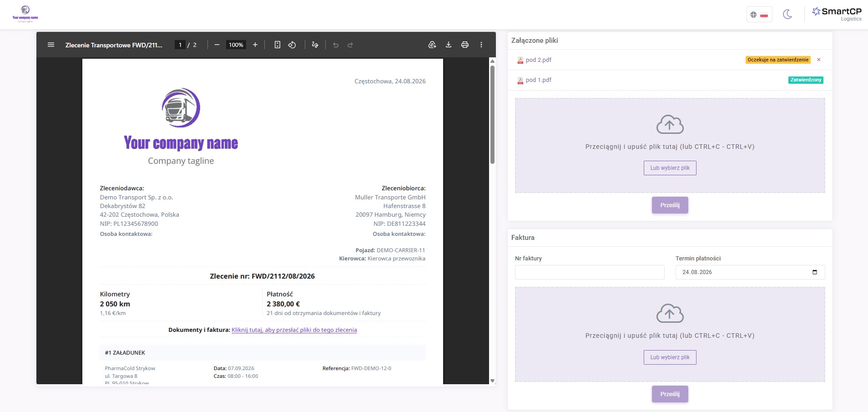This screenshot has width=868, height=412.
Task: Open the language selector with Polish flag
Action: point(759,15)
